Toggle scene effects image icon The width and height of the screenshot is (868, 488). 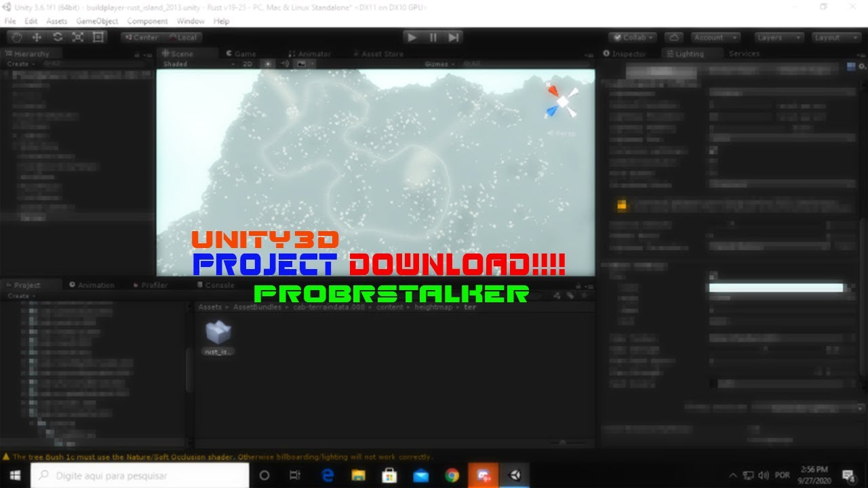coord(302,64)
